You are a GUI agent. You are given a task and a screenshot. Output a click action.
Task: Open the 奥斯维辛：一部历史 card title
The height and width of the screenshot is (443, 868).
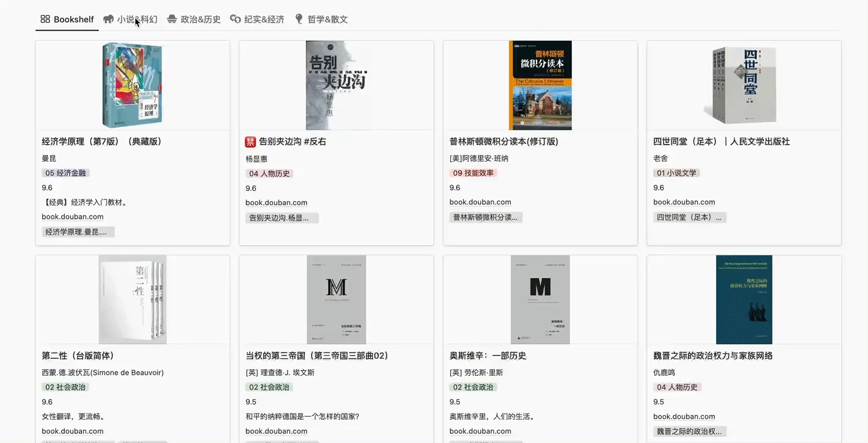[x=488, y=356]
